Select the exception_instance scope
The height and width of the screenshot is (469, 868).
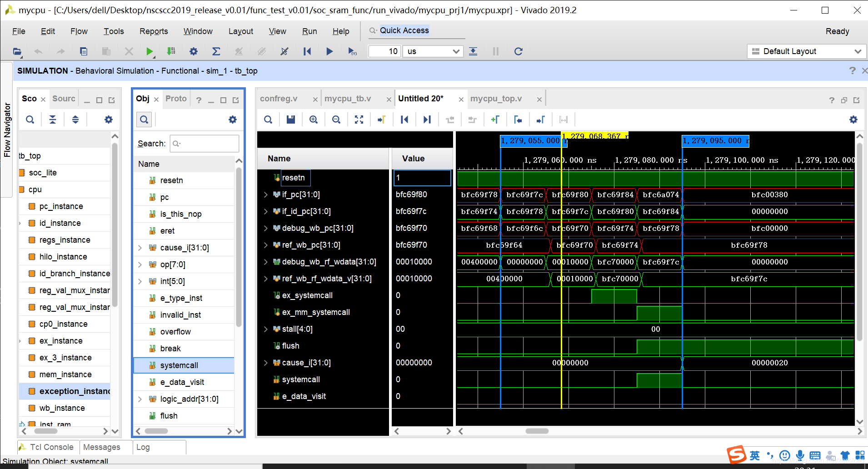(65, 391)
